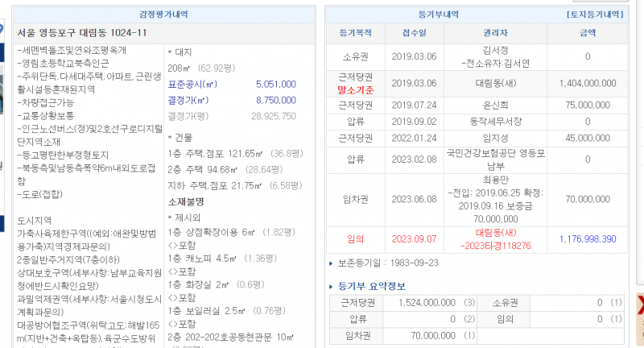The image size is (644, 348).
Task: Click the 금액 column header
Action: (587, 33)
